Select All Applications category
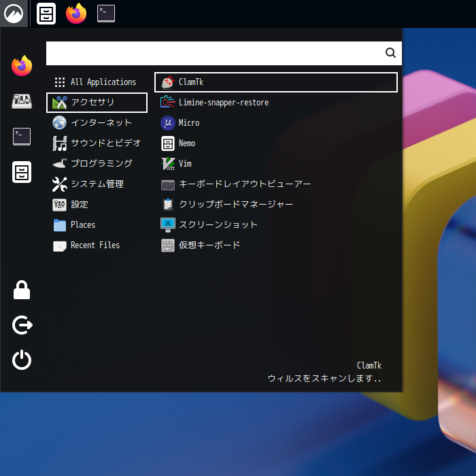This screenshot has width=476, height=476. pyautogui.click(x=97, y=82)
